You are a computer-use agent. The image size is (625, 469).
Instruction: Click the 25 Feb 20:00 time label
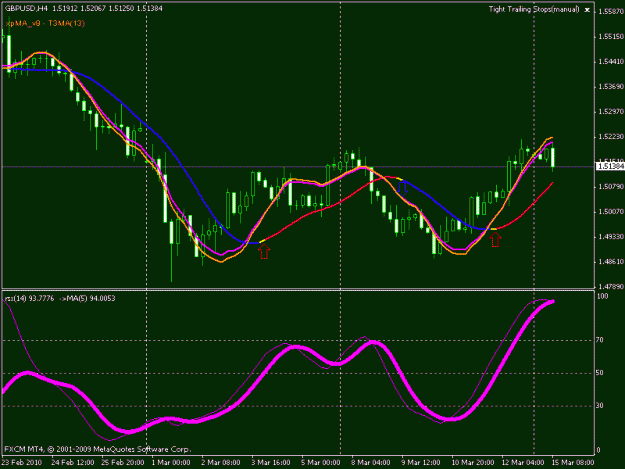(122, 462)
